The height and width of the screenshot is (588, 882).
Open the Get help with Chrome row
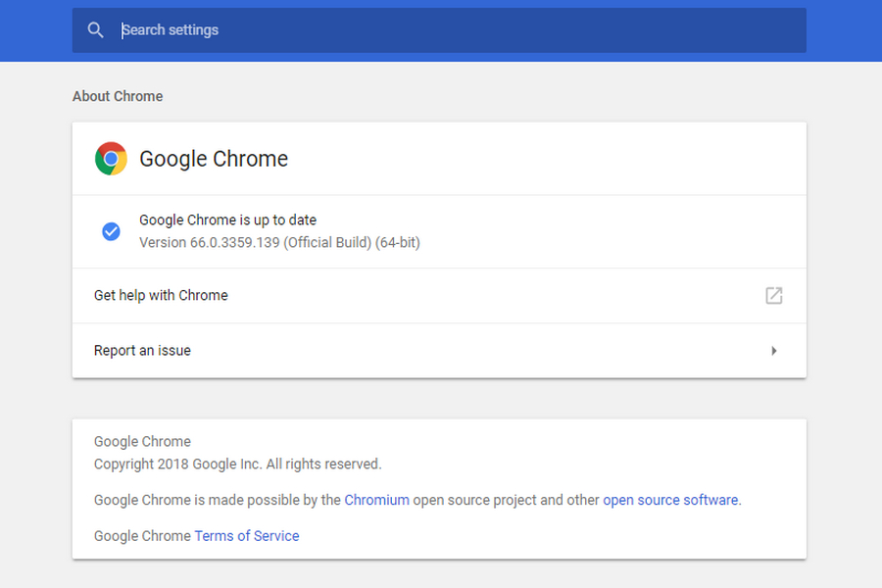click(439, 295)
